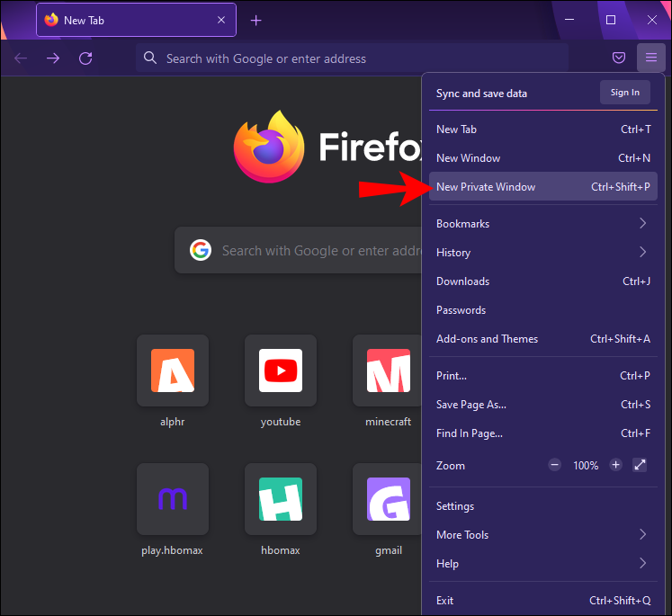Go back one page
This screenshot has width=672, height=616.
[21, 58]
